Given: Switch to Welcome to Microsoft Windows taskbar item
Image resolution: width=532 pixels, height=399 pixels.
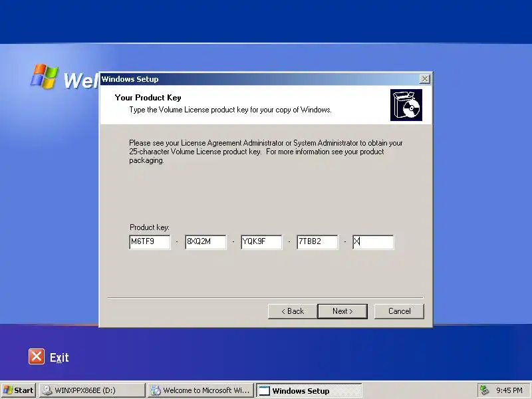Looking at the screenshot, I should point(201,390).
